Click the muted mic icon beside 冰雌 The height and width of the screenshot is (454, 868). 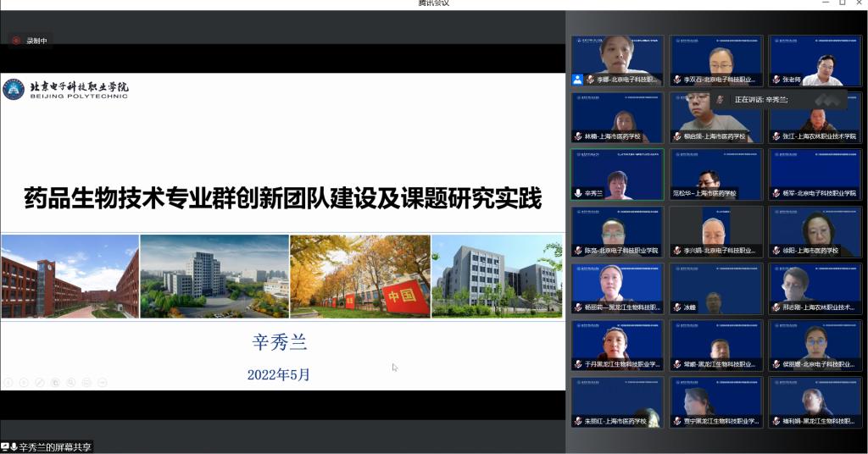pyautogui.click(x=677, y=307)
